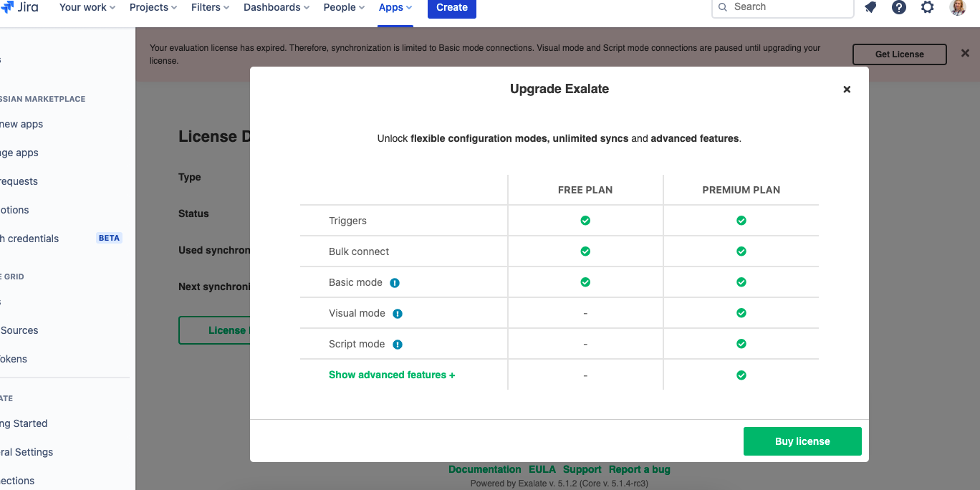Open the Projects dropdown menu
Image resolution: width=980 pixels, height=490 pixels.
coord(153,7)
